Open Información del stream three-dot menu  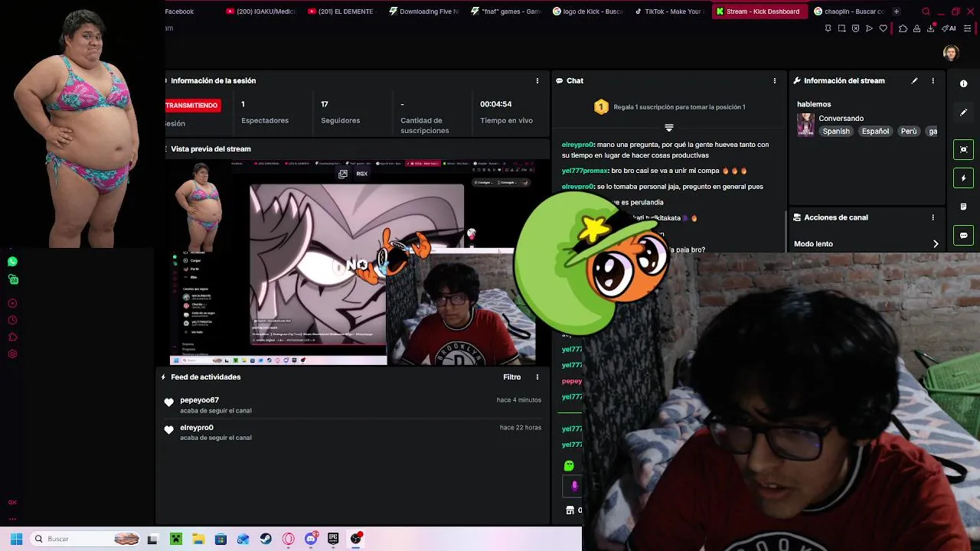click(933, 80)
